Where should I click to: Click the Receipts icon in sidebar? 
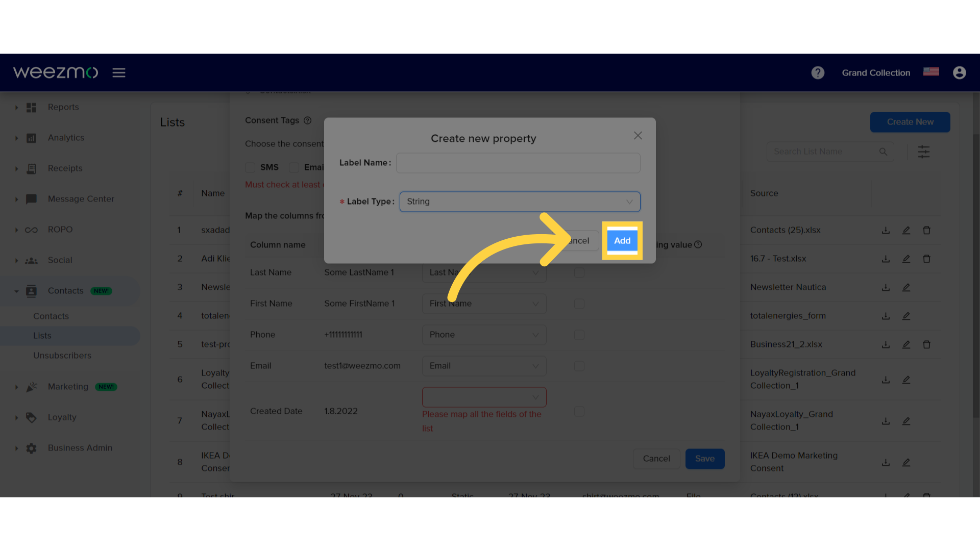tap(32, 168)
